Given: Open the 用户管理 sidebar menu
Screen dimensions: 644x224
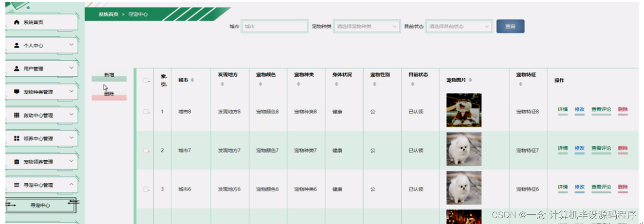Looking at the screenshot, I should click(41, 69).
